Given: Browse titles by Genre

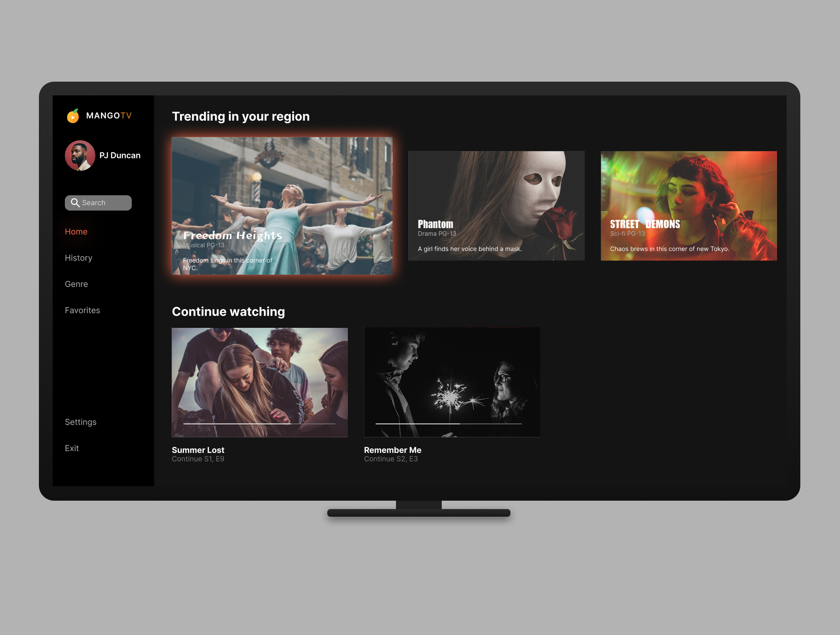Looking at the screenshot, I should pyautogui.click(x=76, y=284).
